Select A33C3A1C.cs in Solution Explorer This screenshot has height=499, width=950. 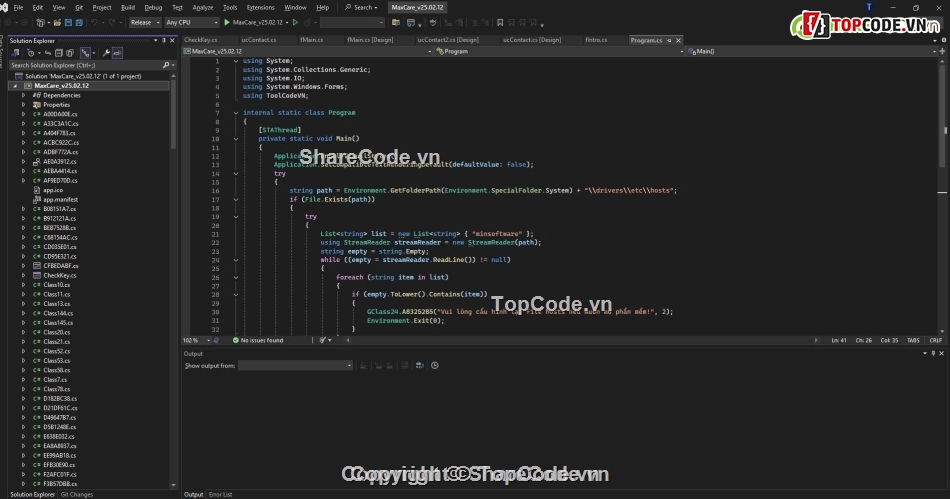(61, 124)
